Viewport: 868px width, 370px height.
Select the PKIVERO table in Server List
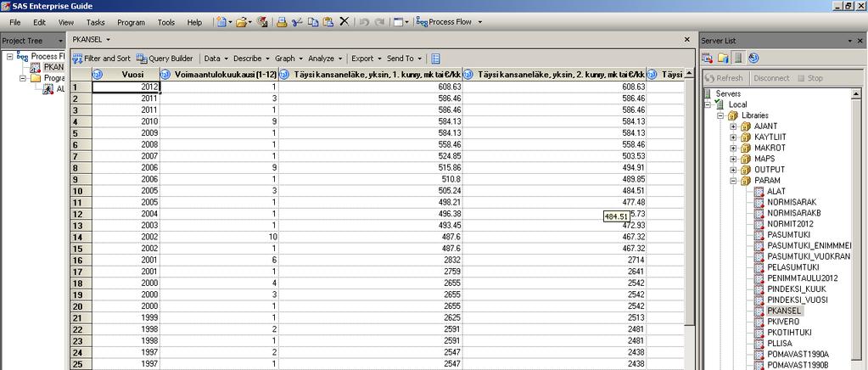coord(784,322)
